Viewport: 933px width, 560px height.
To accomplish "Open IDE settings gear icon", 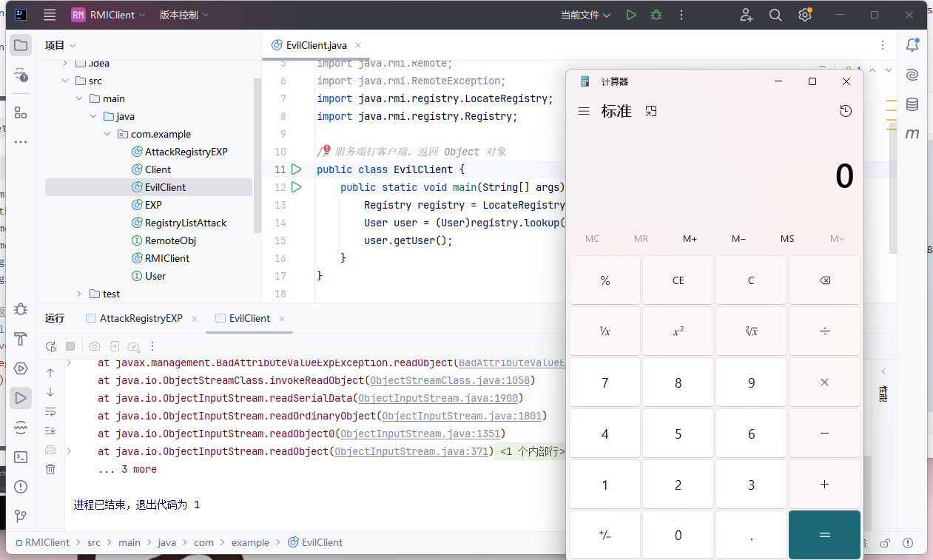I will coord(805,15).
